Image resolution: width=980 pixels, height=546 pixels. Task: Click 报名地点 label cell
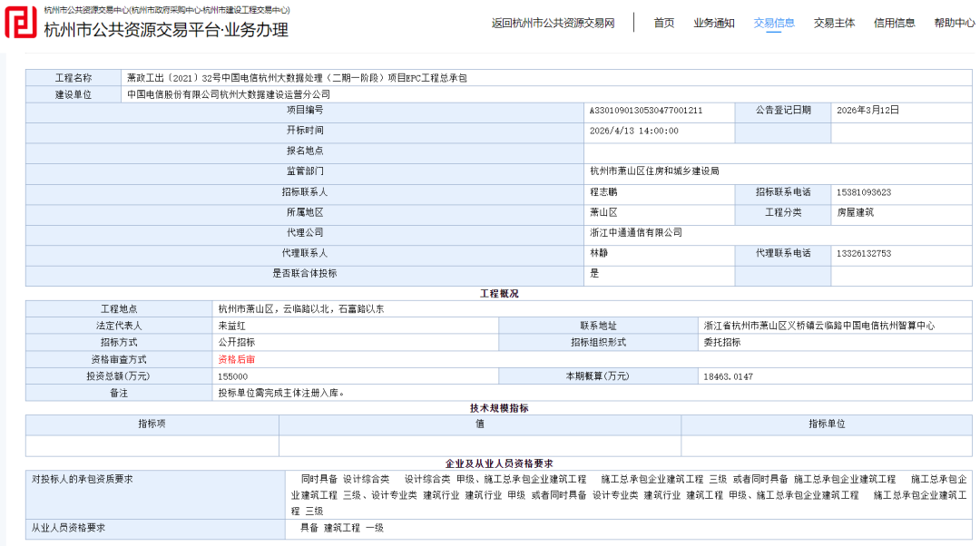point(304,153)
